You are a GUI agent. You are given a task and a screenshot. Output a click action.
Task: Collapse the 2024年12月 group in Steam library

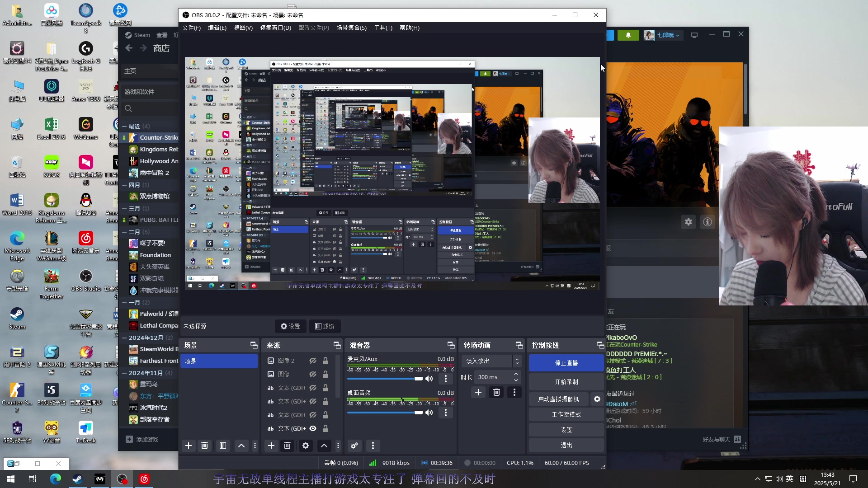pyautogui.click(x=125, y=338)
